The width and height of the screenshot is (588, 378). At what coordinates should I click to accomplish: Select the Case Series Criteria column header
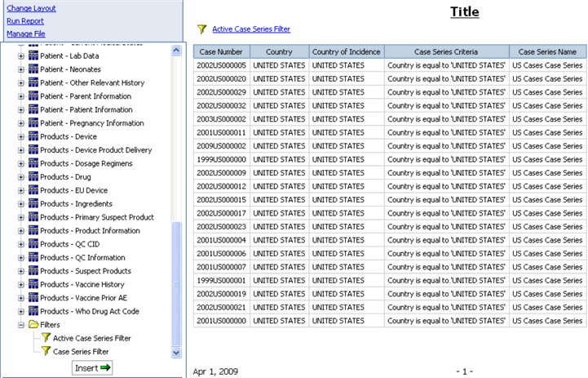tap(446, 51)
